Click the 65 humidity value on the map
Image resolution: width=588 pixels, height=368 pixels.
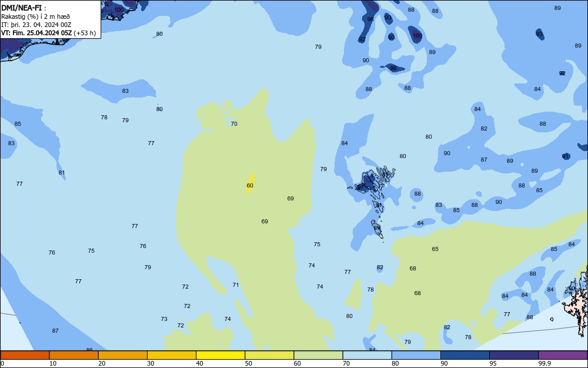[435, 249]
